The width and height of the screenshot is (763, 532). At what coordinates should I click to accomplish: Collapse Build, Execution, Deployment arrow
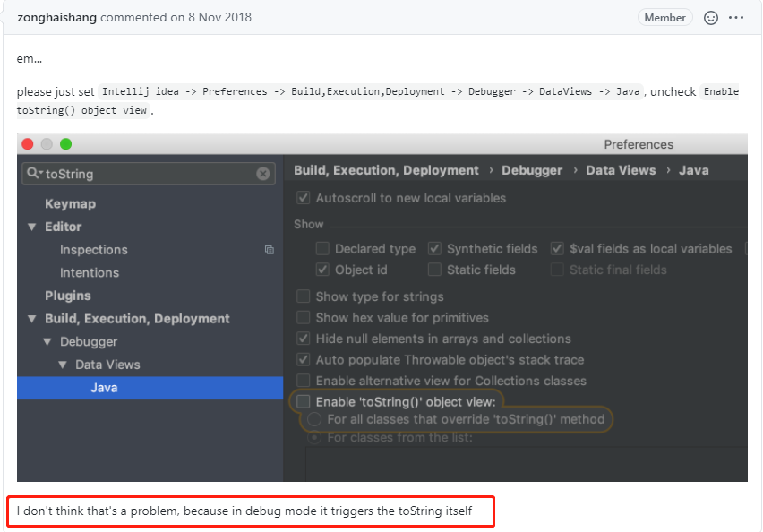pos(32,319)
